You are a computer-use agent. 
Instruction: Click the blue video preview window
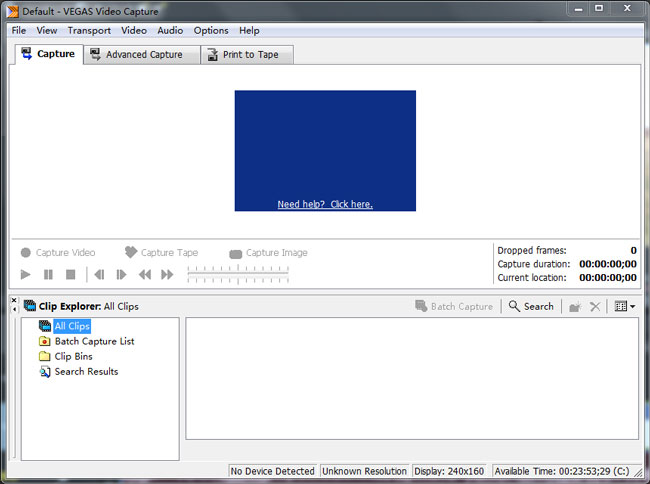pyautogui.click(x=325, y=151)
